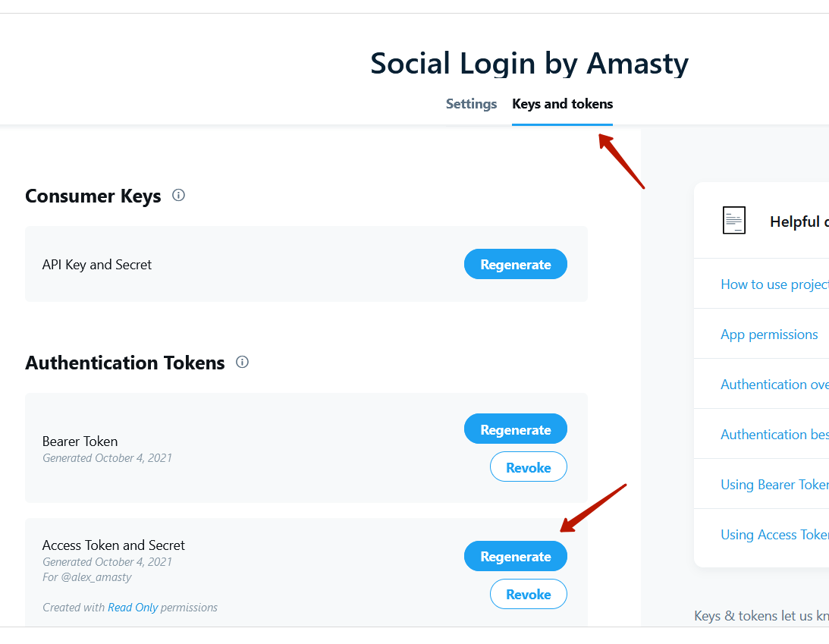The height and width of the screenshot is (644, 829).
Task: Open the Authentication overview link
Action: click(774, 385)
